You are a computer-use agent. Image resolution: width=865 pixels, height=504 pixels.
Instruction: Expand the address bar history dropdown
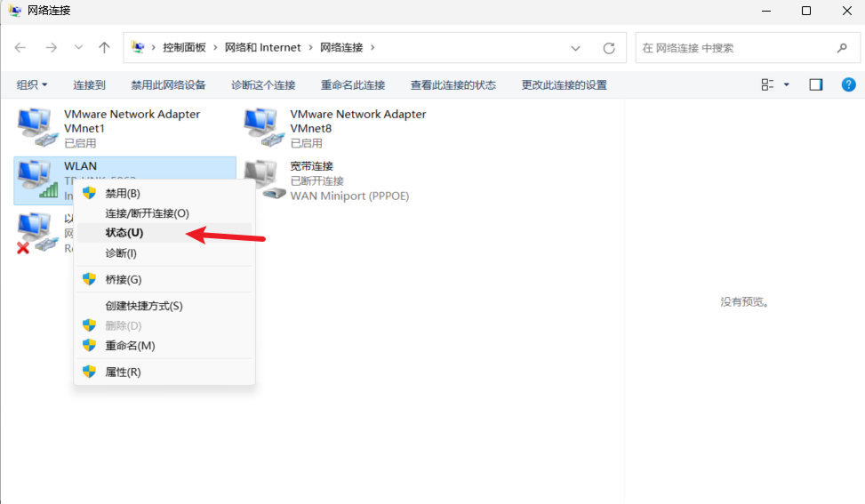pyautogui.click(x=576, y=48)
